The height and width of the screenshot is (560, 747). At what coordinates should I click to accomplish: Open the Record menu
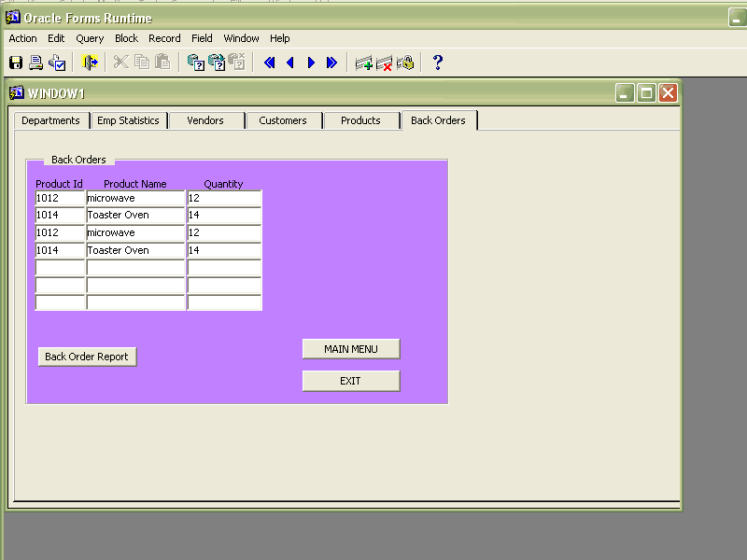[x=164, y=38]
